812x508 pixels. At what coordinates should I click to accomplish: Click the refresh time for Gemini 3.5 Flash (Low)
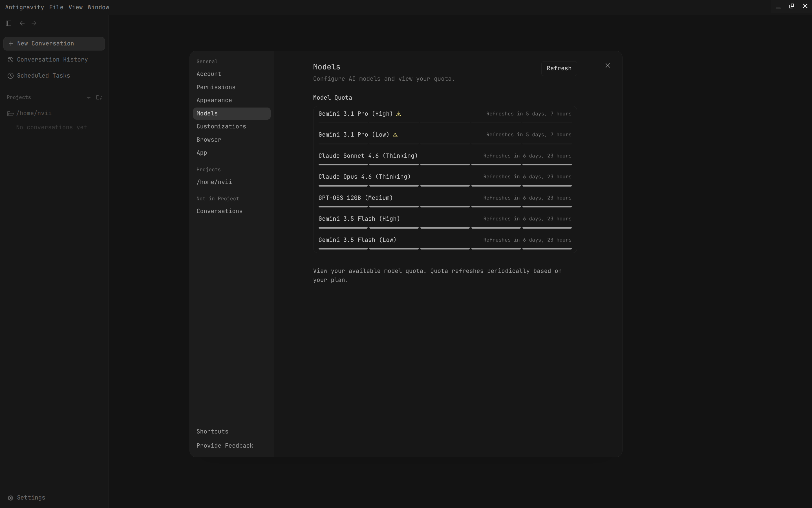coord(527,240)
